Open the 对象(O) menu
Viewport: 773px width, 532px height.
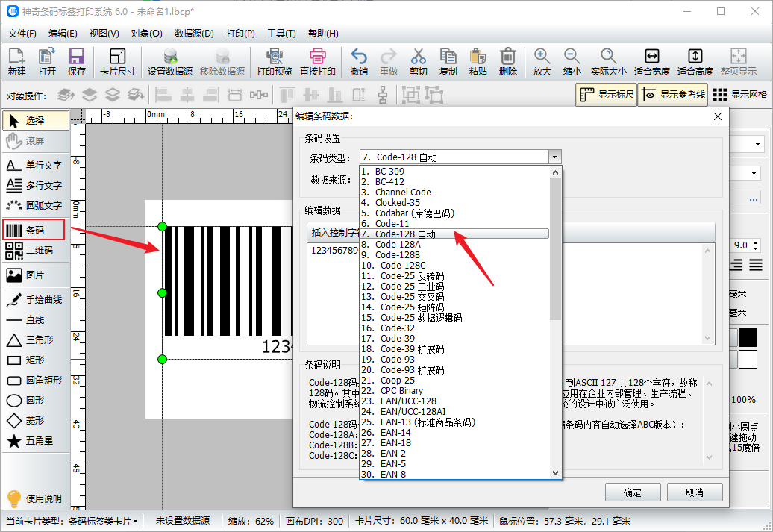pos(146,34)
